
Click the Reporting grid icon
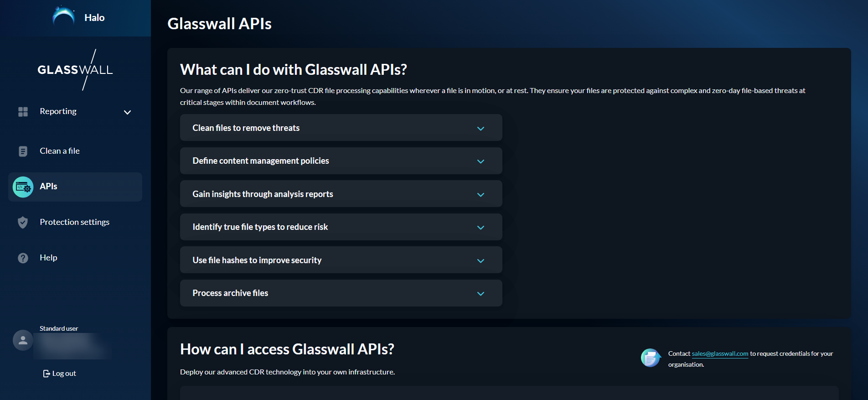click(x=23, y=112)
